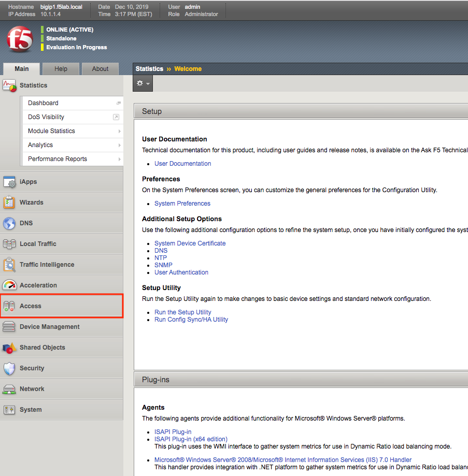
Task: Open the User Authentication link
Action: [x=181, y=272]
